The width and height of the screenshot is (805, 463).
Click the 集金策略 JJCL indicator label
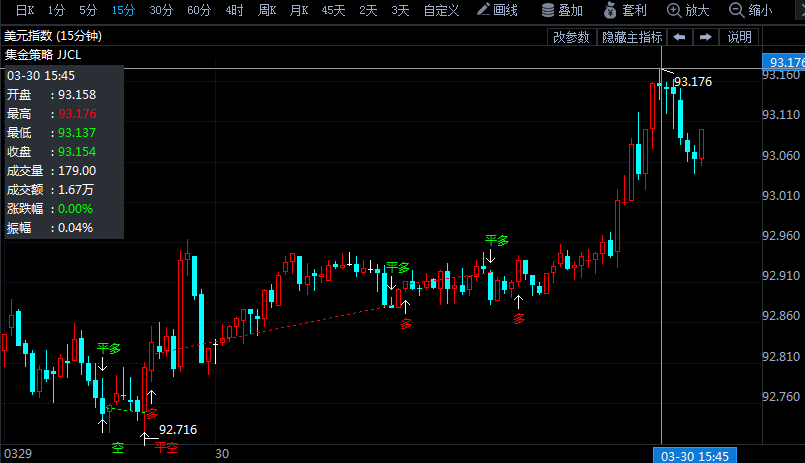tap(43, 55)
